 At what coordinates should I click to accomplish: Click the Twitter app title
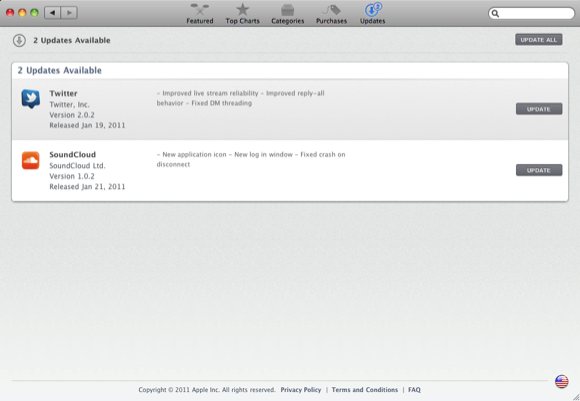pyautogui.click(x=63, y=93)
